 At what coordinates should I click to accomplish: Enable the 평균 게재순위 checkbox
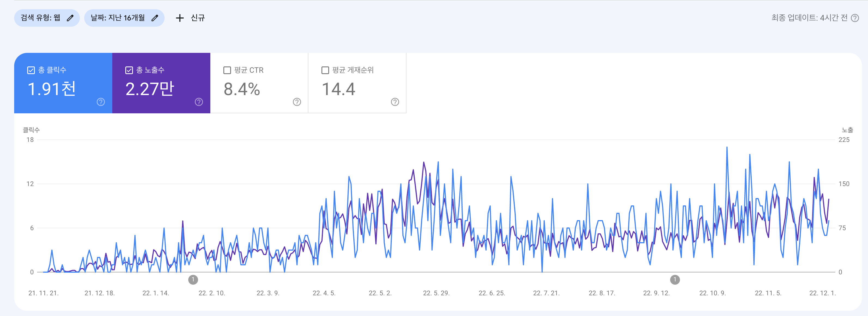click(x=325, y=70)
